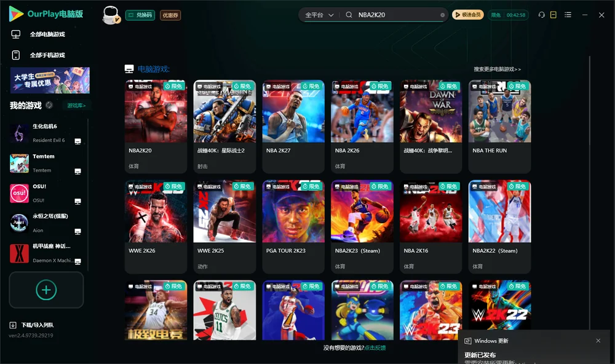Click the 限免 badge on WWE 2K25 card
The height and width of the screenshot is (364, 615).
click(243, 186)
